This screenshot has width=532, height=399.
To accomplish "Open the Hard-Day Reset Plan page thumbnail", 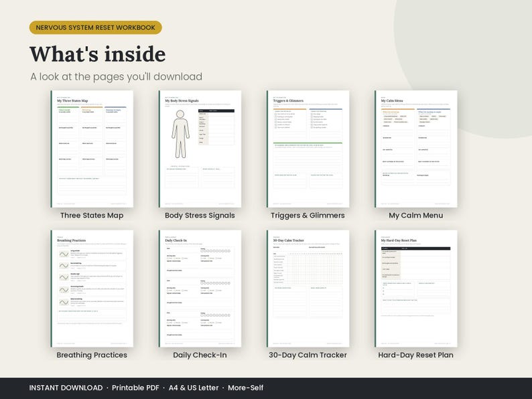I will [416, 289].
